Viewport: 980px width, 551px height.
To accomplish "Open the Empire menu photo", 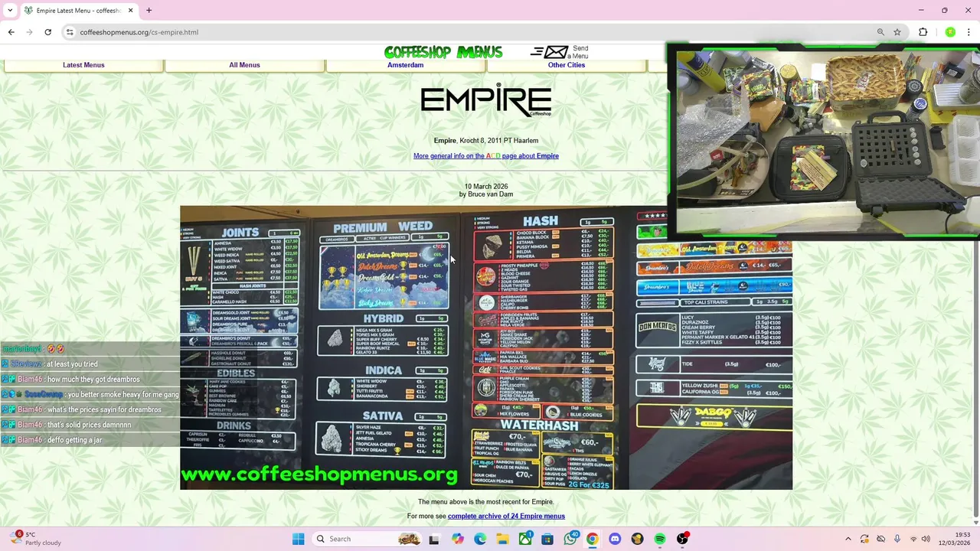I will pos(486,347).
